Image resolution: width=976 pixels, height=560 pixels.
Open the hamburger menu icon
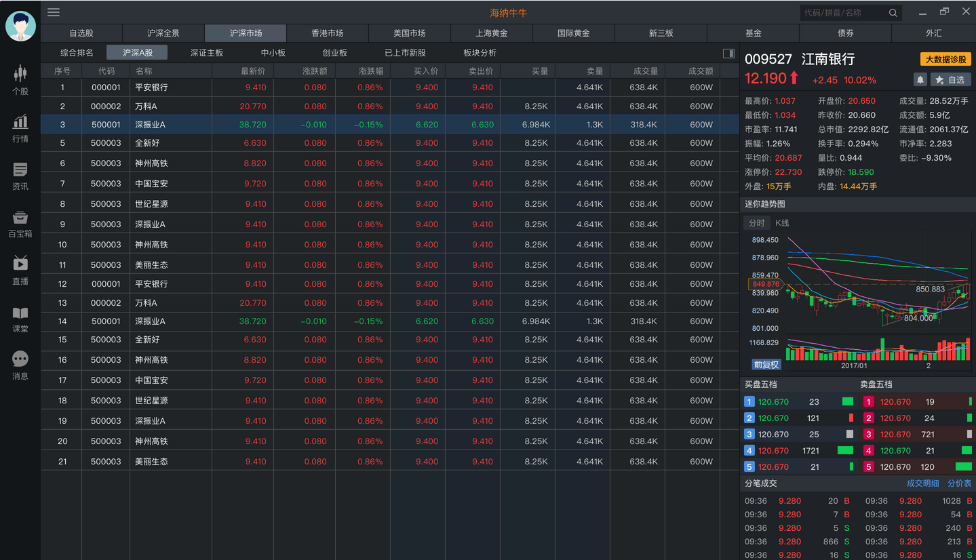(x=54, y=12)
